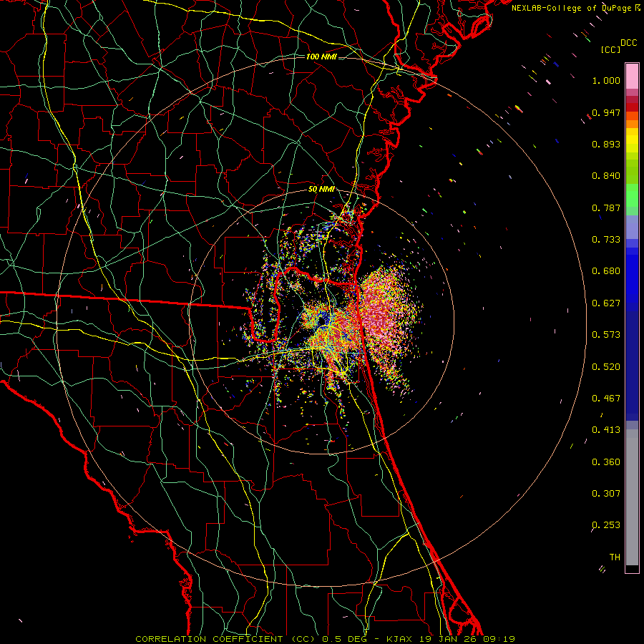Click the 0.573 legend value
Image resolution: width=644 pixels, height=644 pixels.
point(606,335)
